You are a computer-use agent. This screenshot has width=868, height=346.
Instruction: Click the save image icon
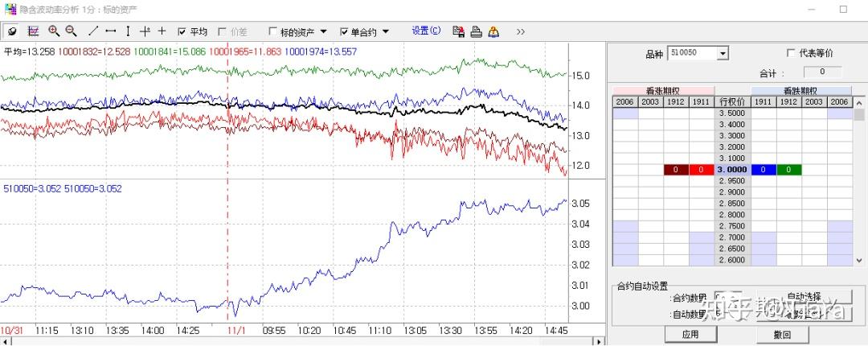click(458, 31)
